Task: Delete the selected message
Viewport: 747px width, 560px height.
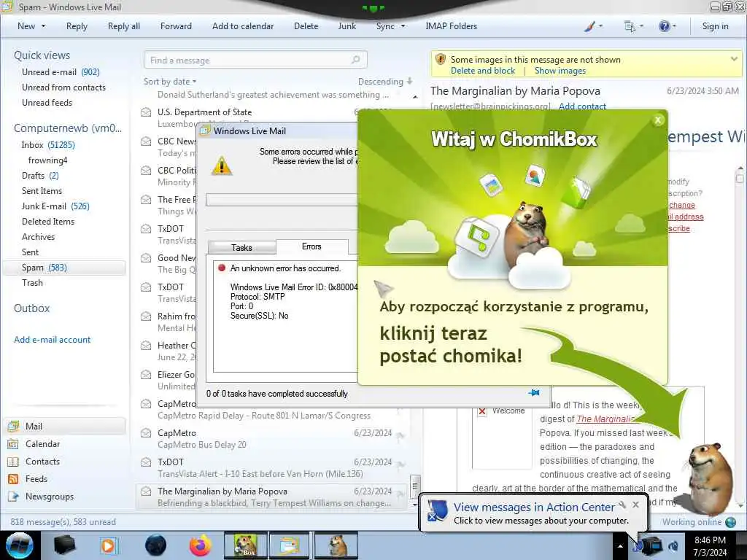Action: click(x=306, y=26)
